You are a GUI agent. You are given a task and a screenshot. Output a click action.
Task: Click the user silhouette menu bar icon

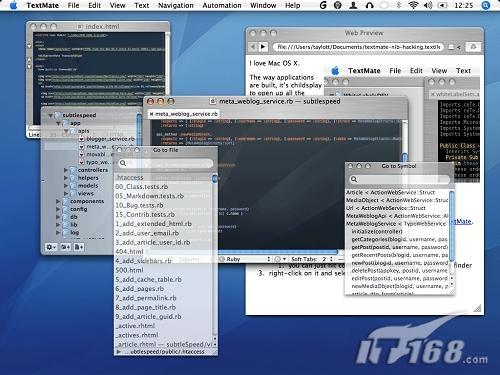pos(353,5)
